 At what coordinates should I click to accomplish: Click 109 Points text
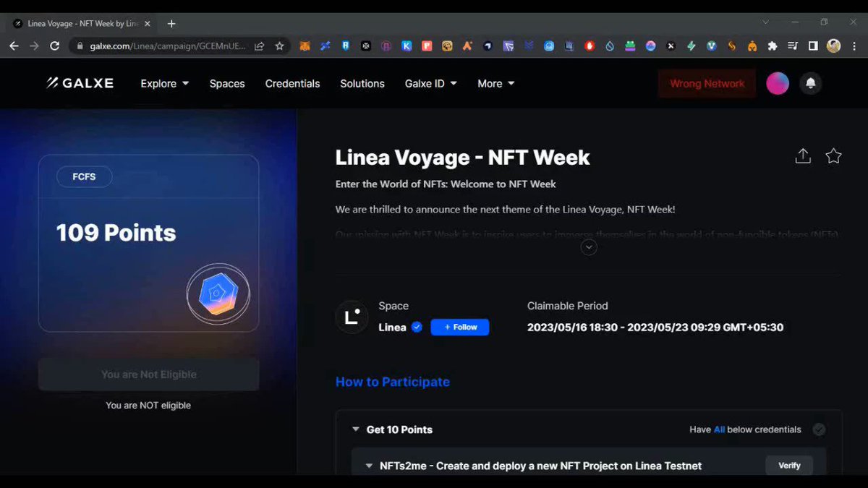(116, 233)
